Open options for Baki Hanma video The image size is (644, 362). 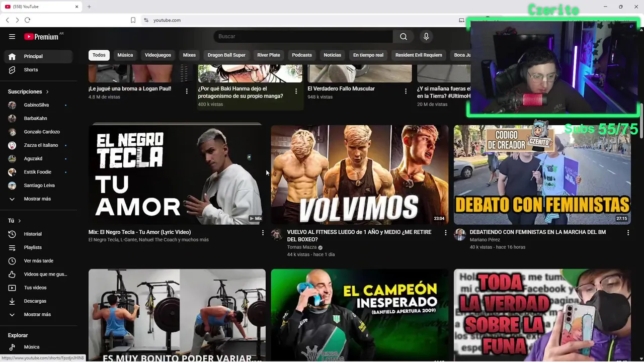click(x=296, y=91)
